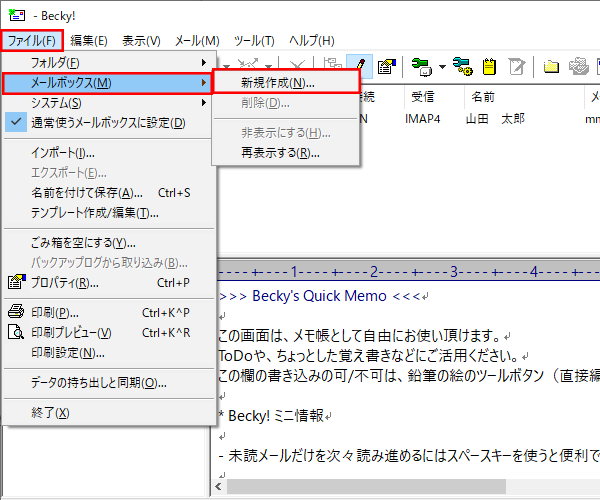Expand the フォルダ(F) submenu
Screen dimensions: 600x500
click(x=108, y=62)
